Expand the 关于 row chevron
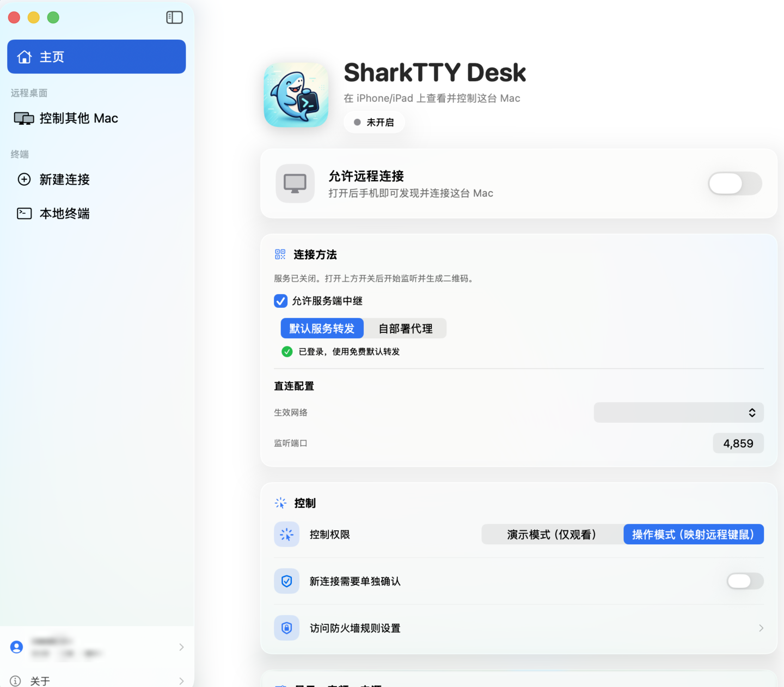 coord(181,681)
